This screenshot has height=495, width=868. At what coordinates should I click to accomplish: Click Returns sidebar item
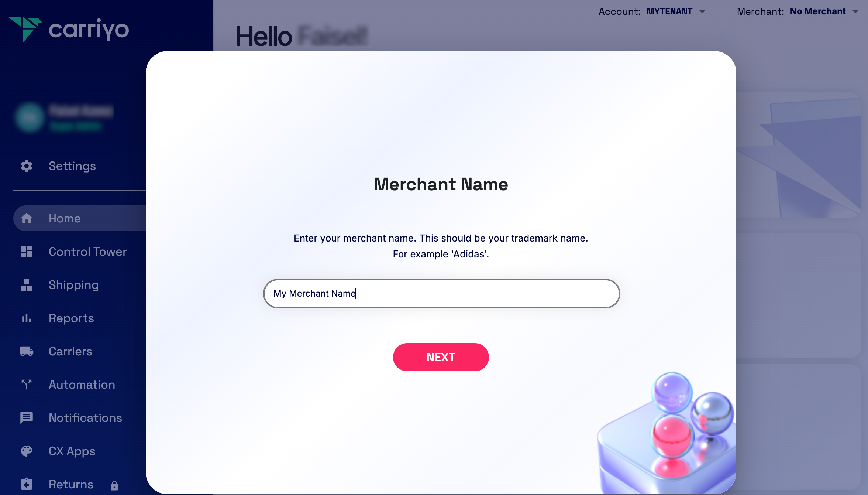click(70, 484)
